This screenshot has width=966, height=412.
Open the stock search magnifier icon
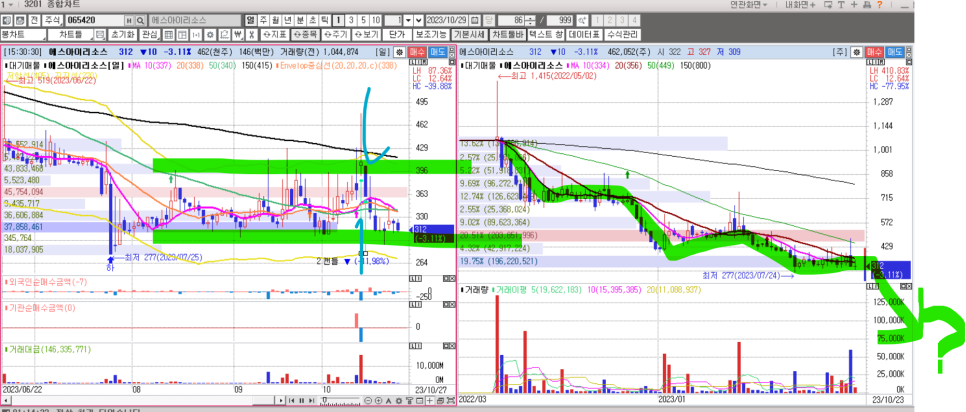tap(140, 20)
